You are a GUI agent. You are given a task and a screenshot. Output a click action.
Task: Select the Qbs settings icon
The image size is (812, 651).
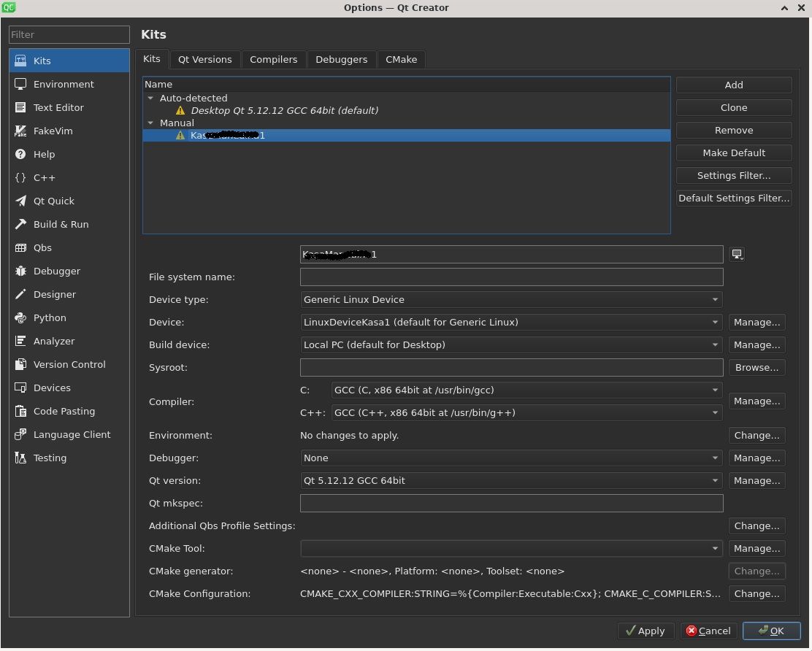point(20,247)
